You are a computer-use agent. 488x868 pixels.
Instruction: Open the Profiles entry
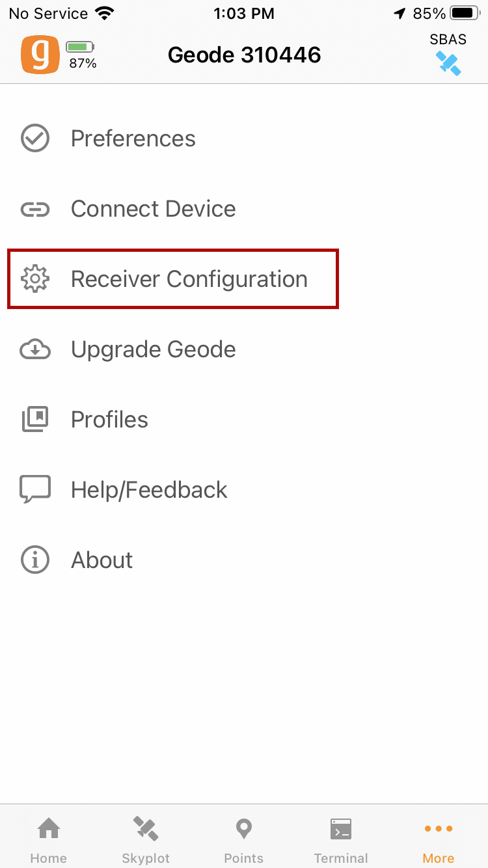point(109,420)
